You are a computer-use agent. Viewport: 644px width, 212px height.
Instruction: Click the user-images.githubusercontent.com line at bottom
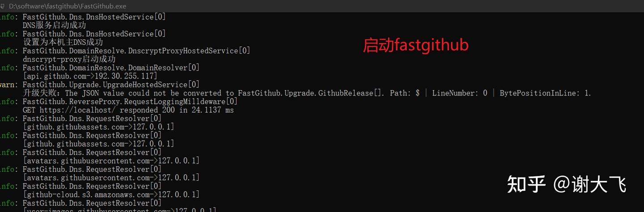tap(120, 209)
